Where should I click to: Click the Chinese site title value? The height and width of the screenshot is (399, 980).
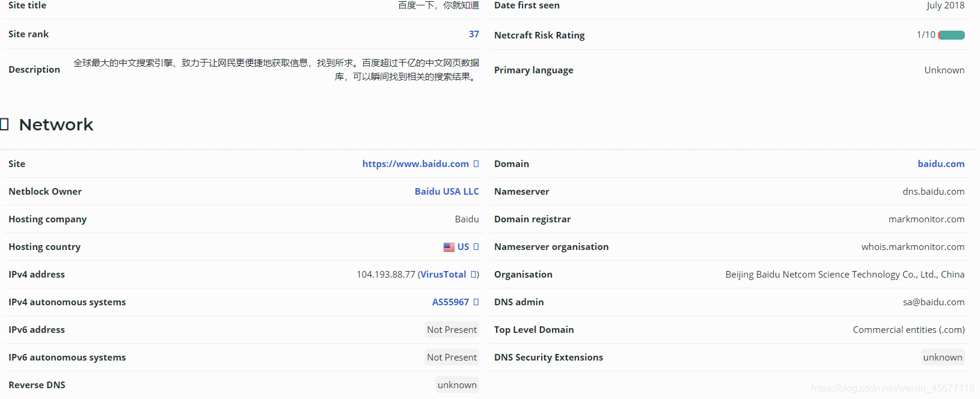tap(438, 5)
